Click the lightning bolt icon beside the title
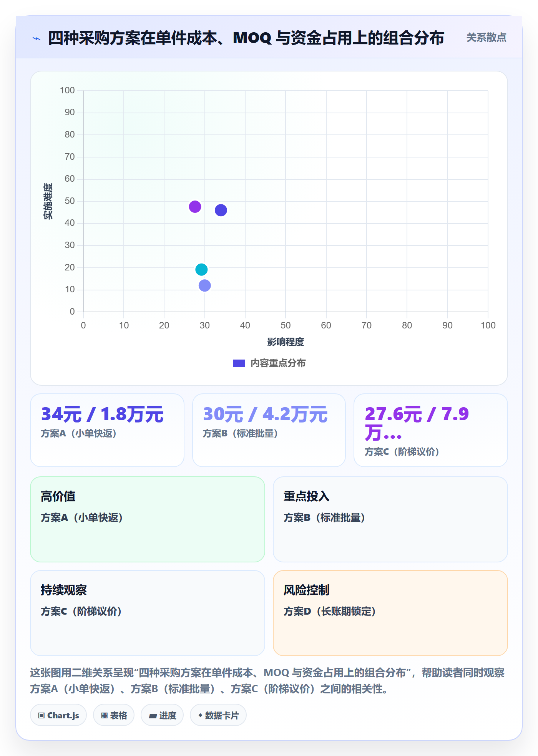Viewport: 538px width, 756px height. (x=37, y=38)
